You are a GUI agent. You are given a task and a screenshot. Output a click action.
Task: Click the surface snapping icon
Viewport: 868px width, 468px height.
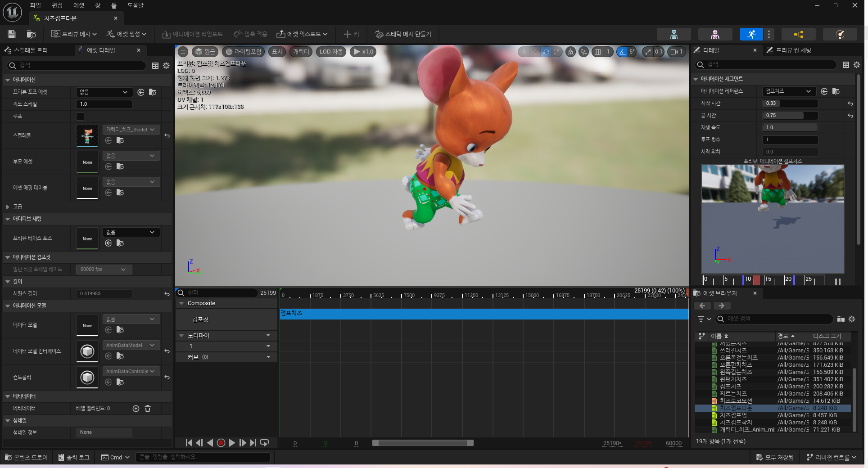point(583,52)
